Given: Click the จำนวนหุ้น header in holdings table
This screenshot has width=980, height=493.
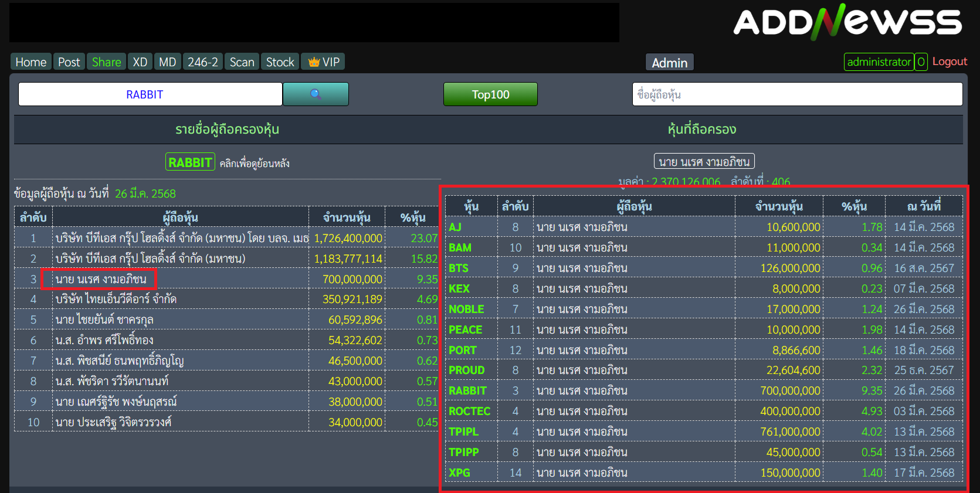Looking at the screenshot, I should click(x=779, y=206).
